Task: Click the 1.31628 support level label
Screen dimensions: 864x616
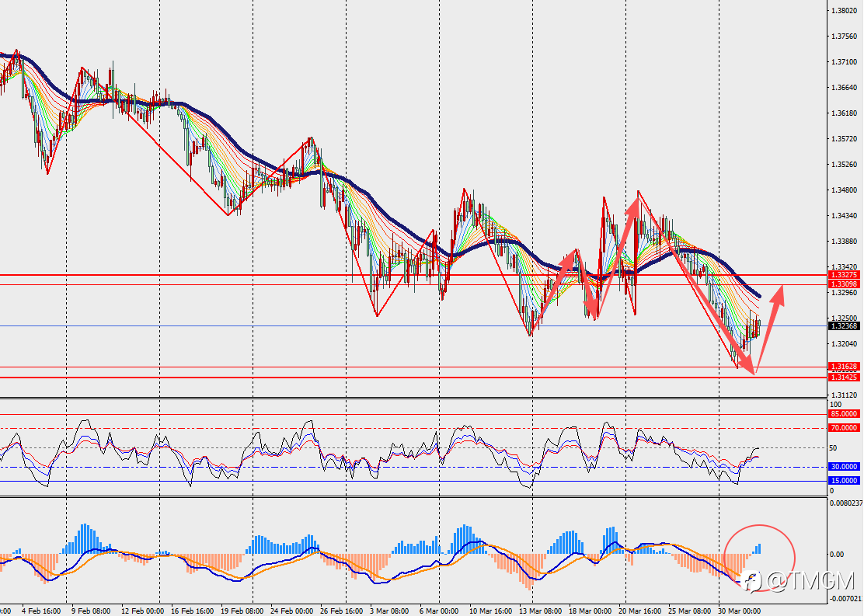Action: click(x=844, y=367)
